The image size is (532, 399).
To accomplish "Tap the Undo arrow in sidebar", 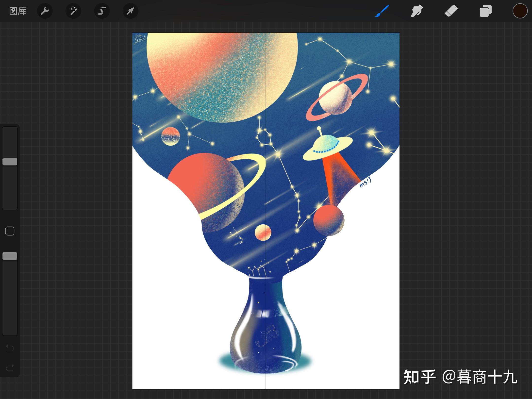I will [10, 348].
